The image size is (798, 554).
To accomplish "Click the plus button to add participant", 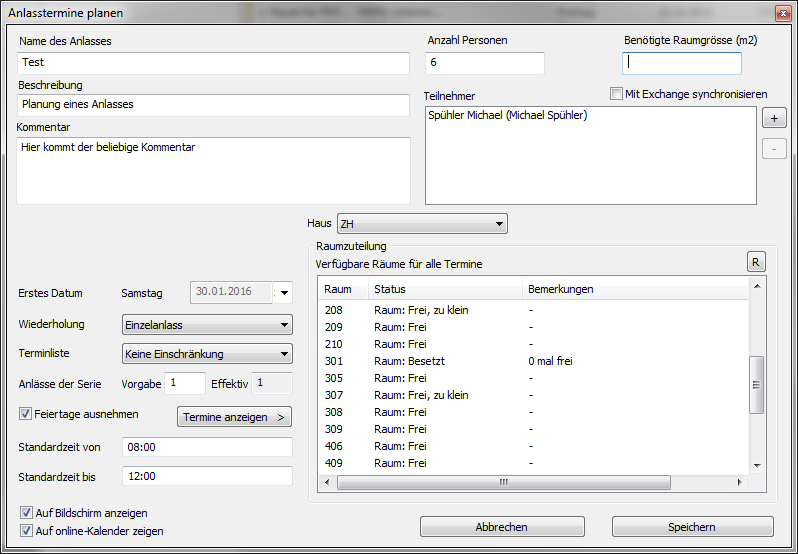I will [x=774, y=118].
